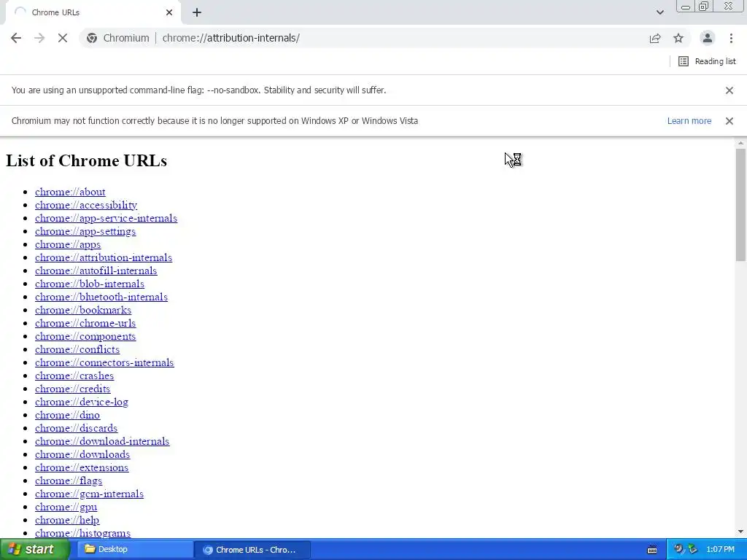Screen dimensions: 747x560
Task: Share this page via the share icon
Action: click(655, 38)
